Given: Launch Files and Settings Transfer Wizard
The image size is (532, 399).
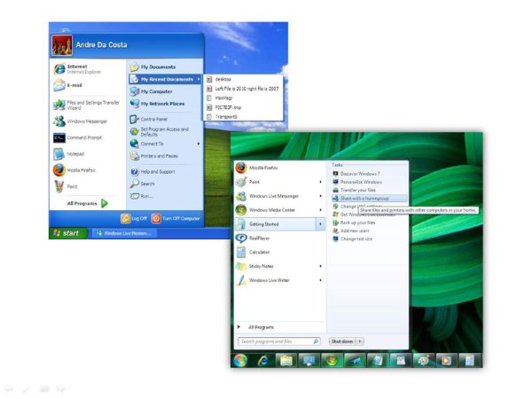Looking at the screenshot, I should click(x=87, y=105).
